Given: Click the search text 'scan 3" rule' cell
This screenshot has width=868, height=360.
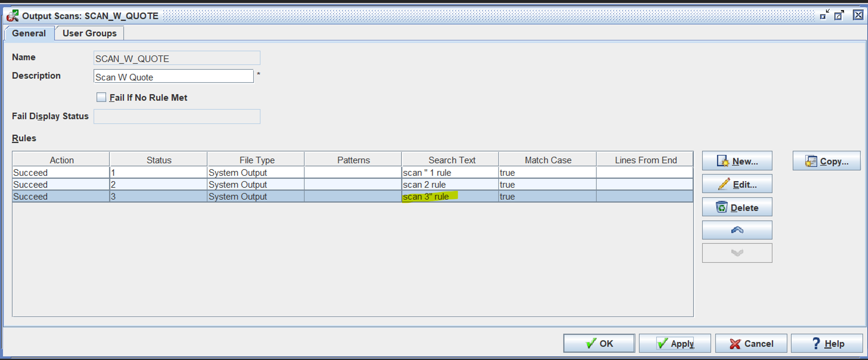Looking at the screenshot, I should click(x=450, y=196).
